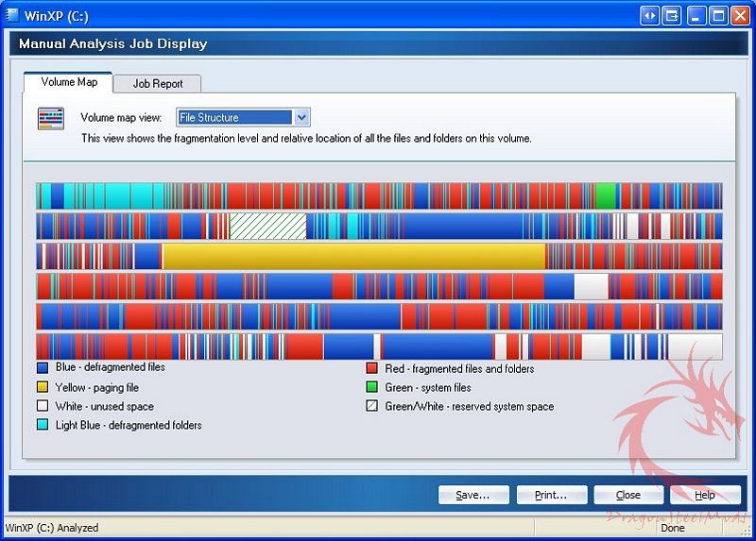The height and width of the screenshot is (541, 756).
Task: Click the WinXP (C:) title bar disk icon
Action: [12, 16]
